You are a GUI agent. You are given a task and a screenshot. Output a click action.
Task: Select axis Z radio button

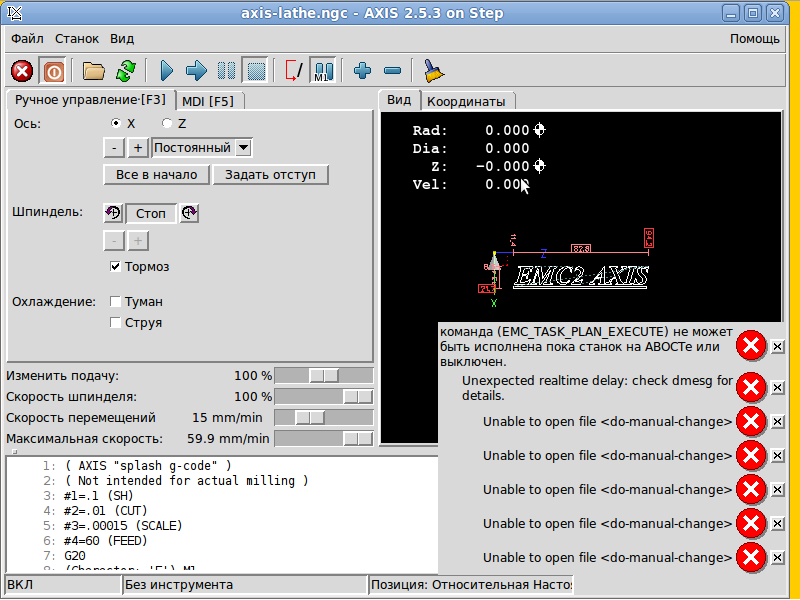pos(167,123)
